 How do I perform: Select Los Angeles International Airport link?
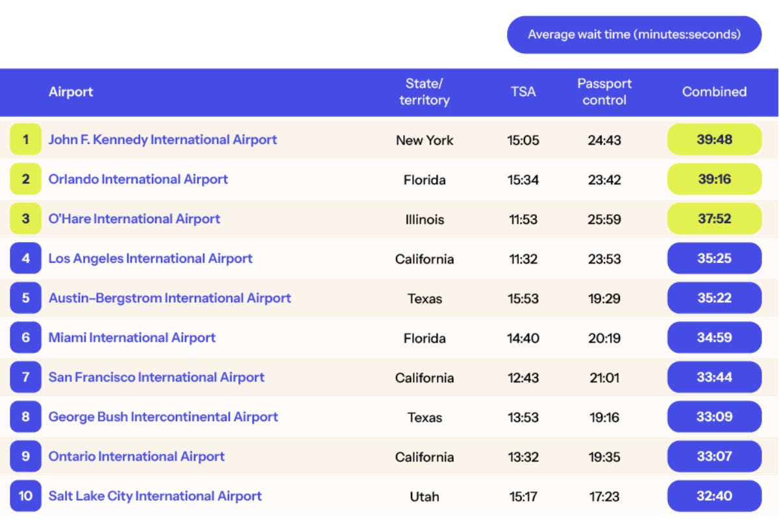point(150,258)
